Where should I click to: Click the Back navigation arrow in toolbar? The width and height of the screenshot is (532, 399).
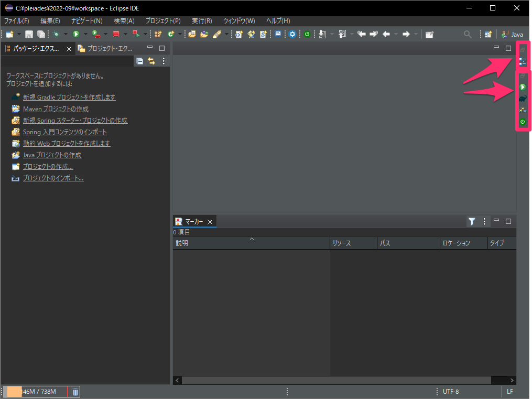[386, 34]
